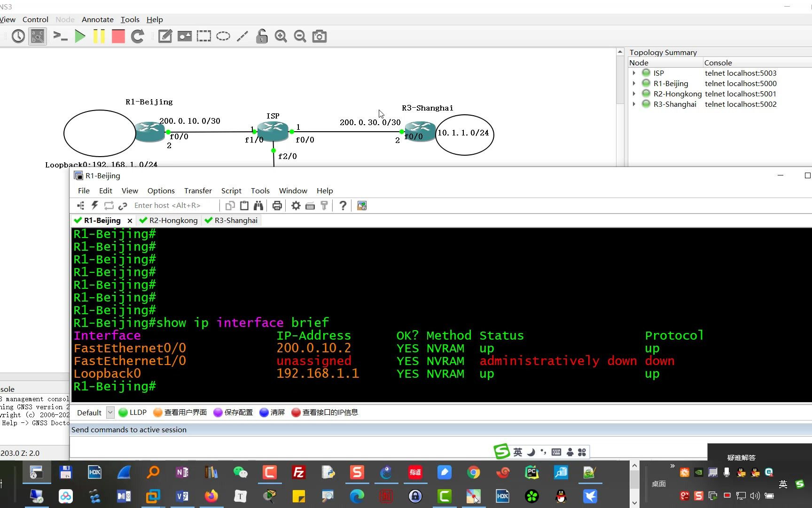This screenshot has height=508, width=812.
Task: Open Firefox from the taskbar
Action: coord(211,496)
